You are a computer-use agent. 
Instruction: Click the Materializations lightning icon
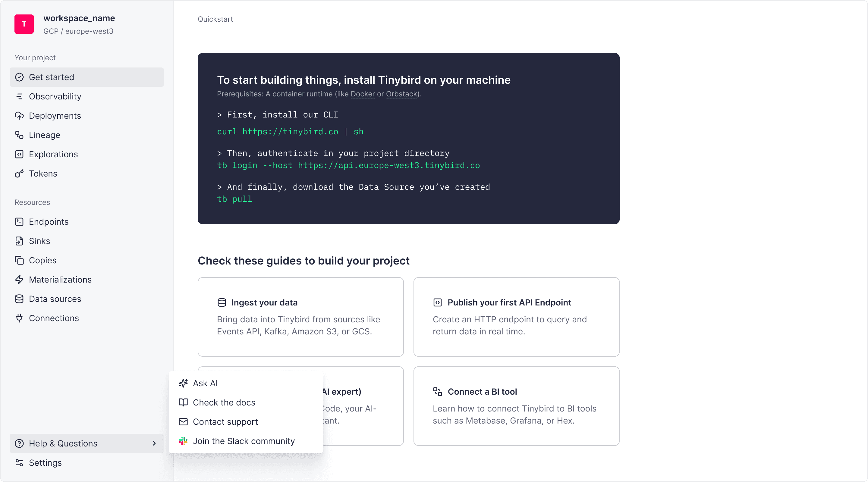coord(19,280)
